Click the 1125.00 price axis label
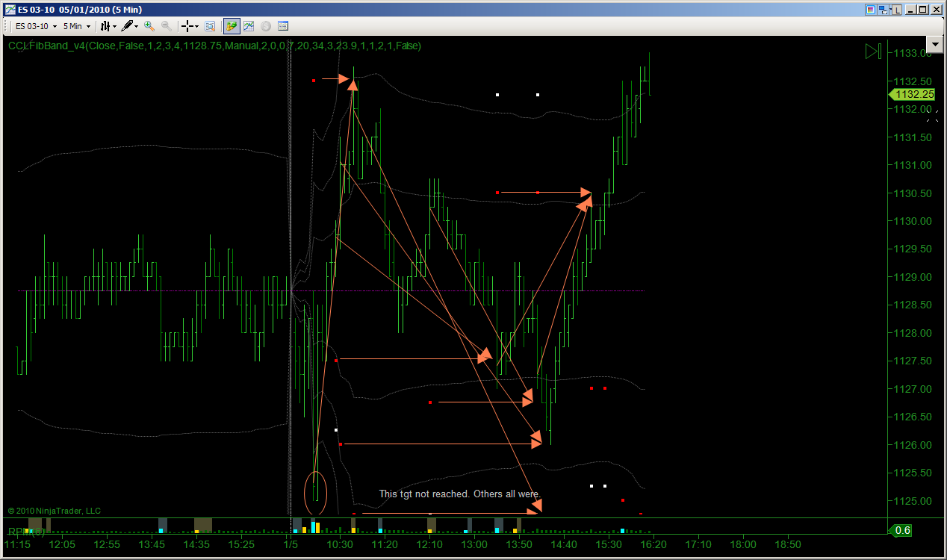 pos(914,501)
